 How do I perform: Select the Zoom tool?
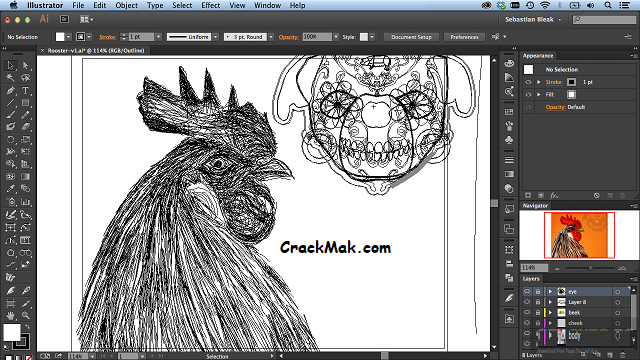point(26,315)
